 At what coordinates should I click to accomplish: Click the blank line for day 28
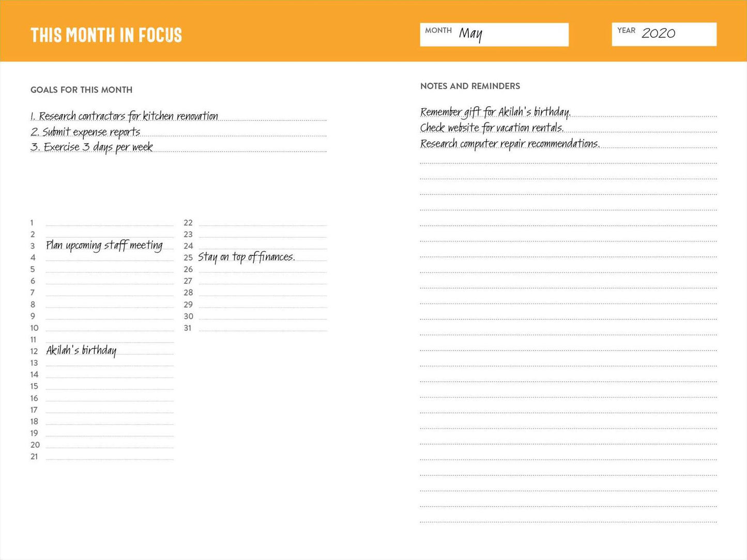click(263, 293)
